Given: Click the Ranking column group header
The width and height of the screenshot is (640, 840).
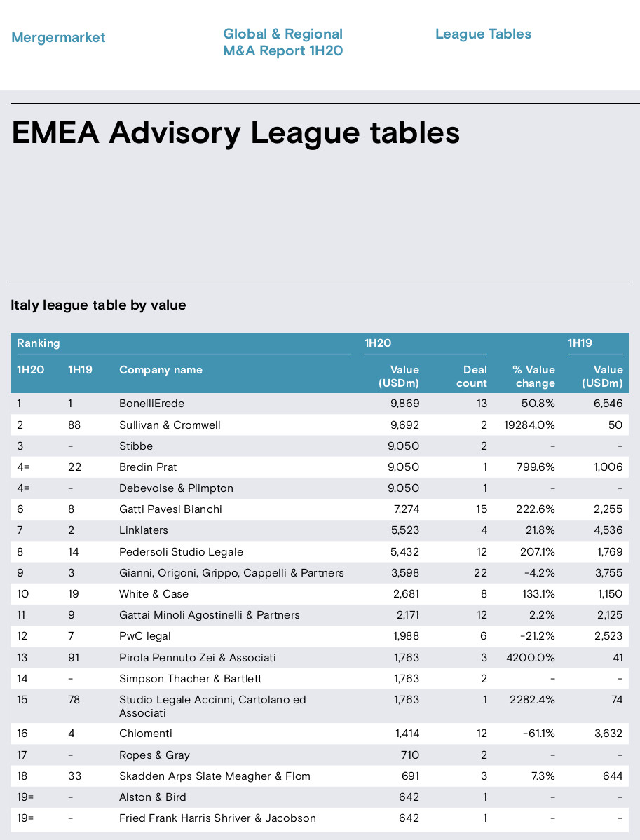Looking at the screenshot, I should [38, 343].
